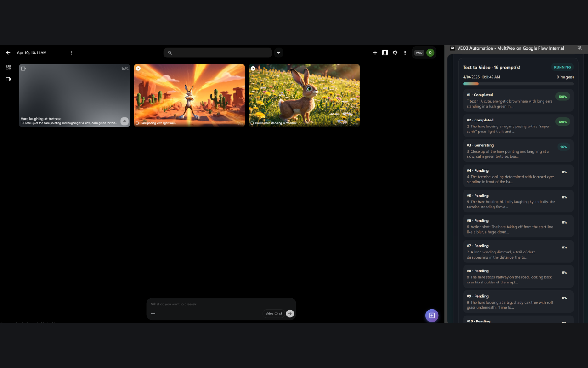Select the '#6 · Pending' prompt row
The height and width of the screenshot is (368, 588).
[x=518, y=226]
